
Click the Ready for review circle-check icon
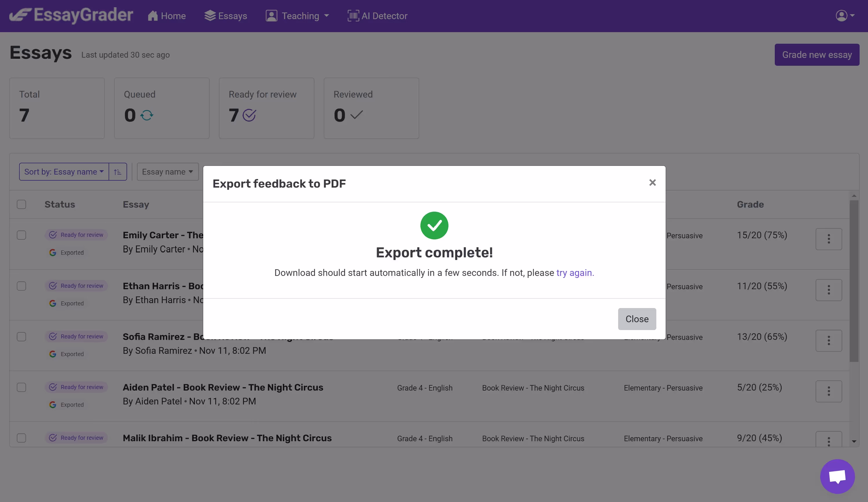(x=249, y=115)
